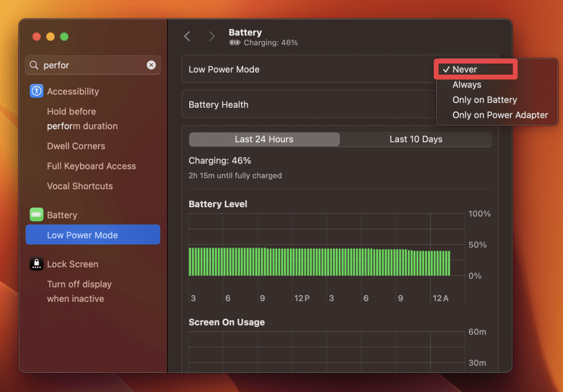Screen dimensions: 563x392
Task: Open Vocal Shortcuts from the sidebar
Action: (x=80, y=186)
